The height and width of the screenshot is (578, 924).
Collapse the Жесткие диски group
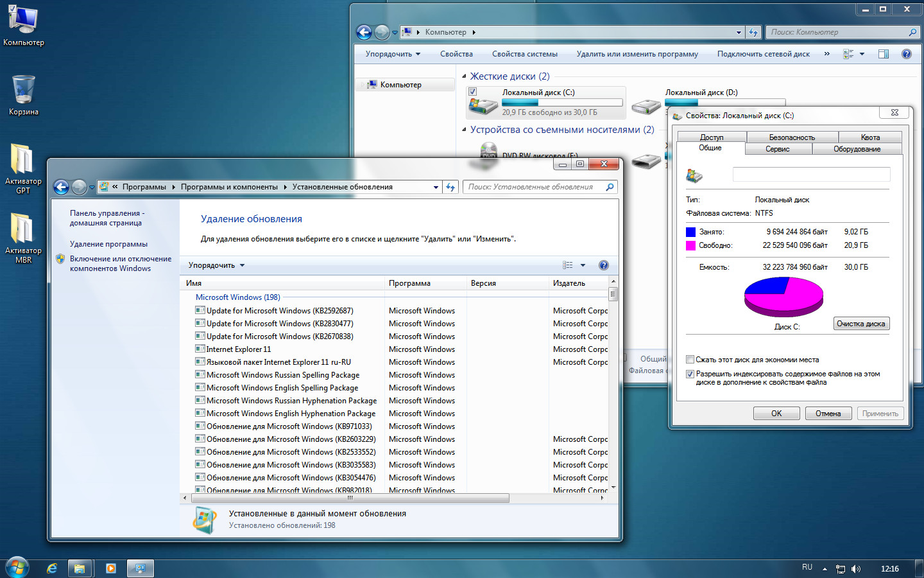coord(465,76)
